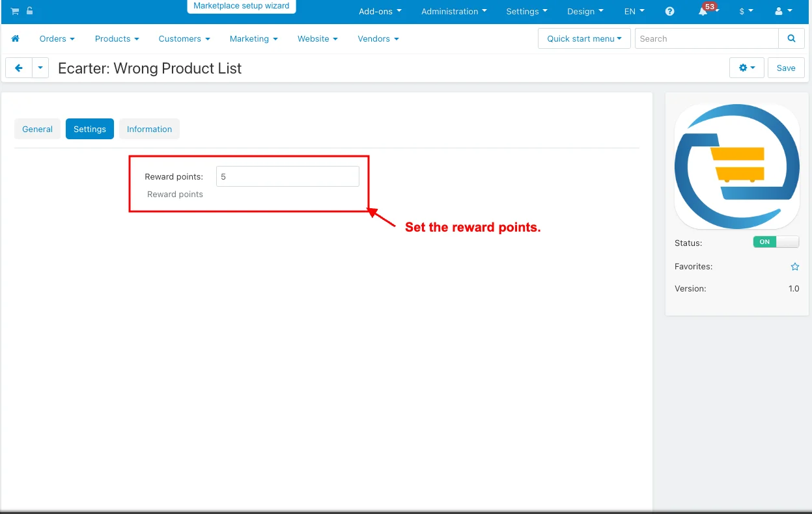Click the search magnifier button
This screenshot has width=812, height=514.
point(791,39)
